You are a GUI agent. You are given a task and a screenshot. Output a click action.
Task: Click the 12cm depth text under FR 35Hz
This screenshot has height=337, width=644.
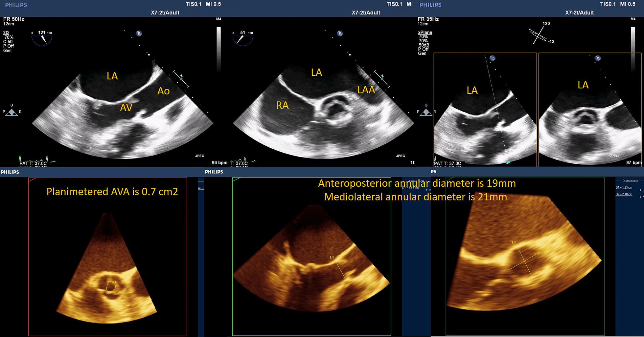pos(423,24)
